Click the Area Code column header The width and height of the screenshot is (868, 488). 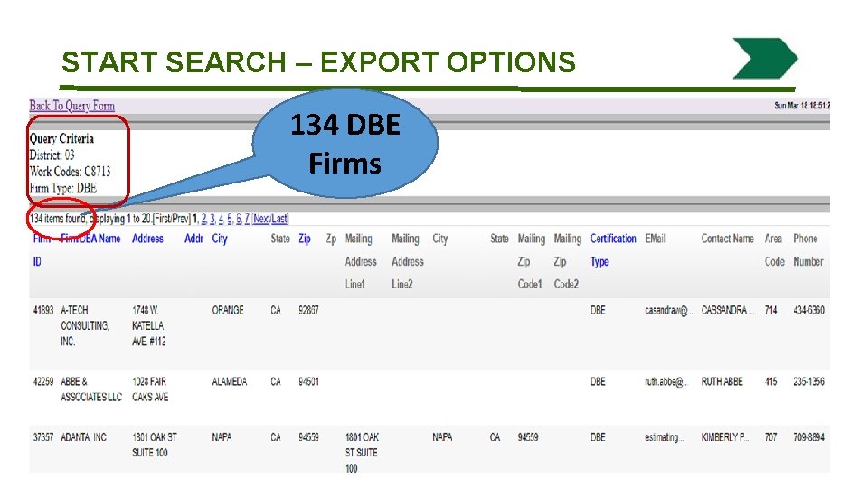click(775, 250)
